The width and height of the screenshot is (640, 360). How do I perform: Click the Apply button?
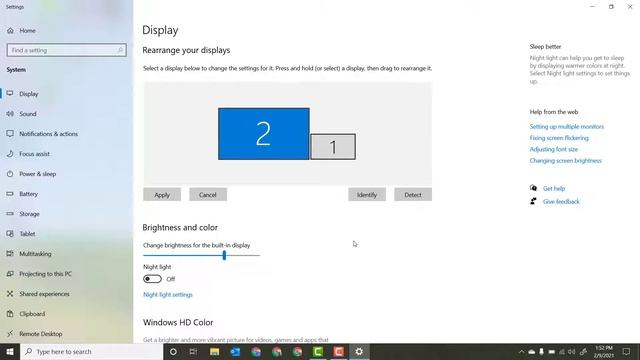162,195
